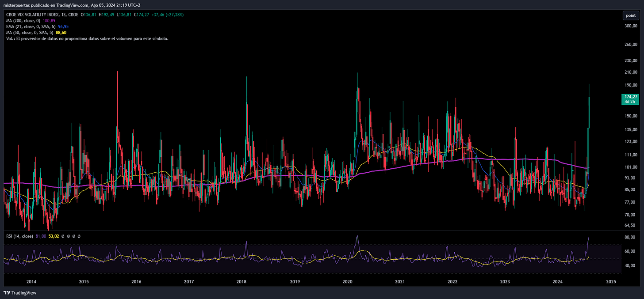Click the 111,00 price axis label

click(x=630, y=155)
